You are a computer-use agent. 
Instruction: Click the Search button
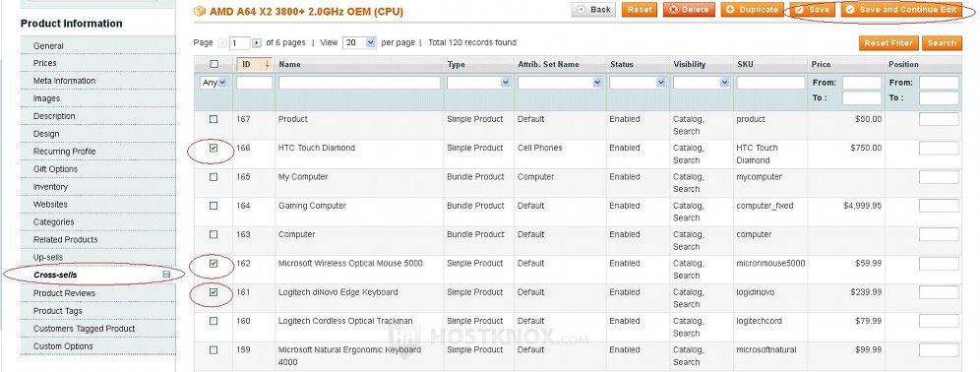coord(942,43)
